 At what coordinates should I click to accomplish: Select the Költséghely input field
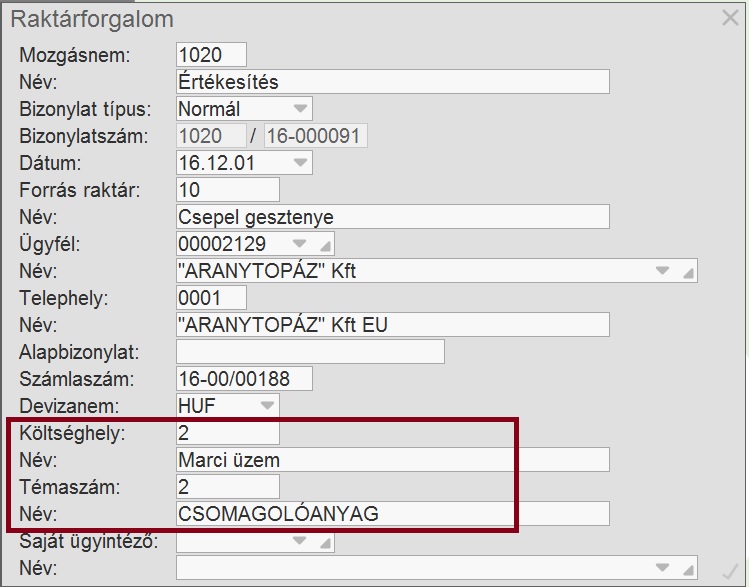[x=227, y=433]
